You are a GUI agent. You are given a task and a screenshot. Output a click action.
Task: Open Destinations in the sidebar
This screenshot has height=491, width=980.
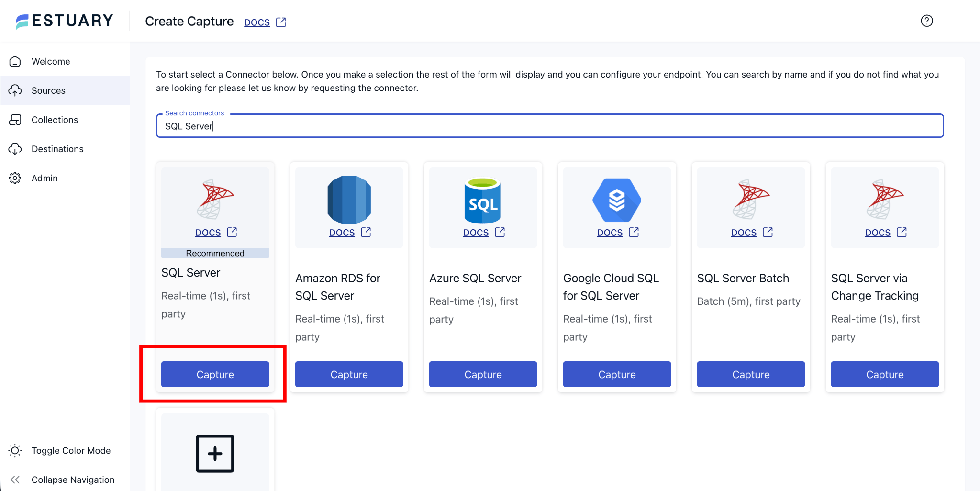(65, 149)
